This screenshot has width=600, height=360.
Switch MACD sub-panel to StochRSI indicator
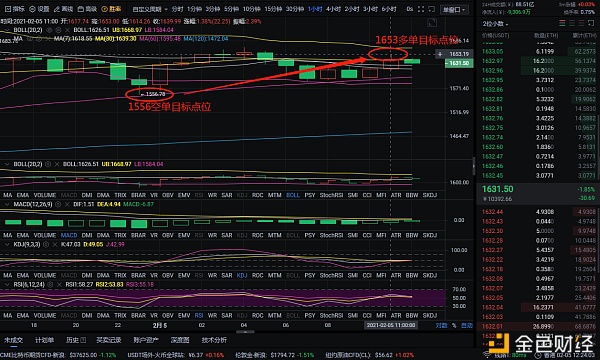pyautogui.click(x=331, y=235)
